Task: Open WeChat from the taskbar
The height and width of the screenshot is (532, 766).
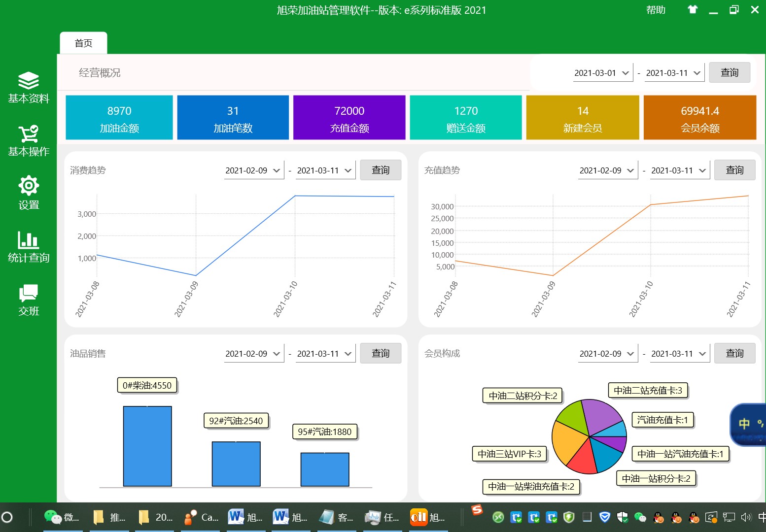Action: point(62,517)
